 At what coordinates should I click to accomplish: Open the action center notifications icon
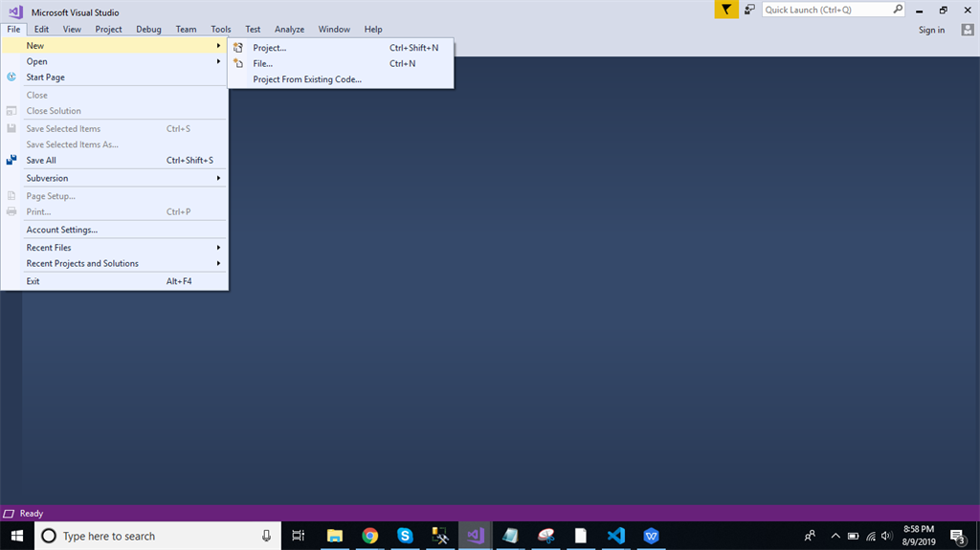(957, 536)
